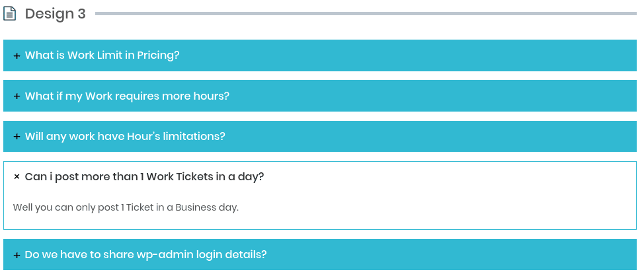Open "Will any work have Hour's limitations?" title
This screenshot has width=644, height=274.
125,136
